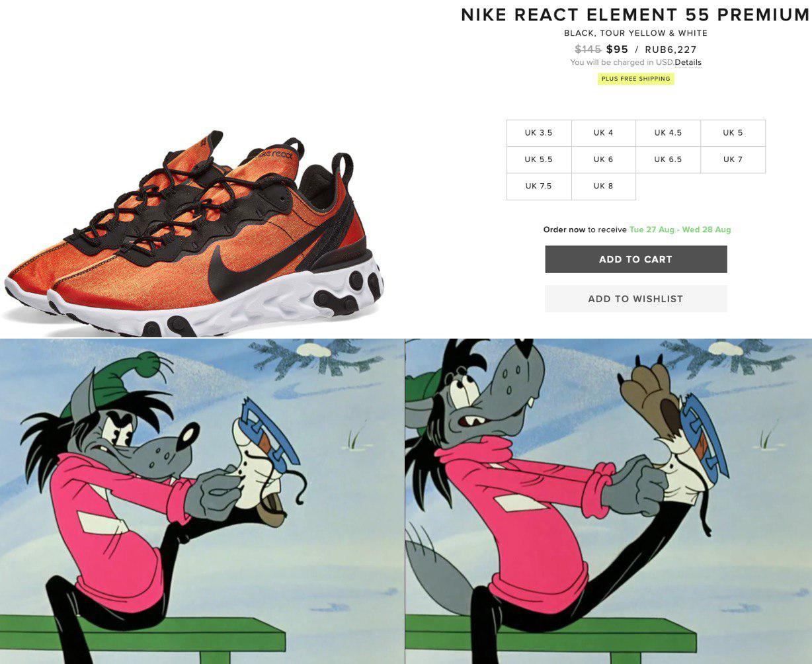
Task: Select size UK 4
Action: coord(604,133)
